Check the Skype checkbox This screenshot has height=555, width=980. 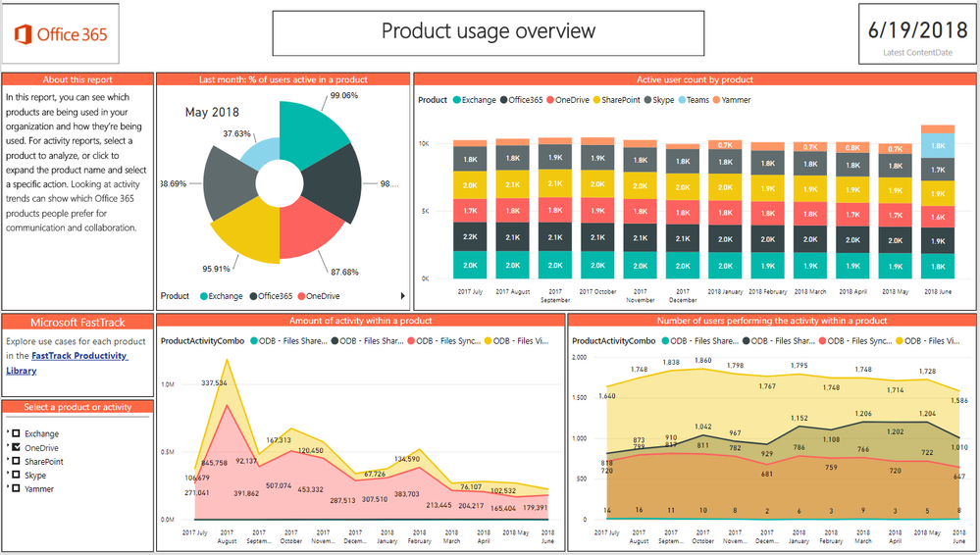(17, 475)
